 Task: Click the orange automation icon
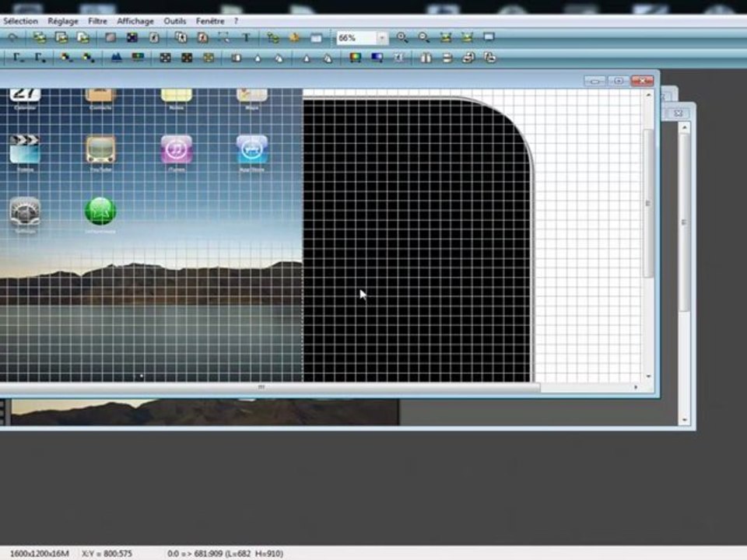(294, 37)
